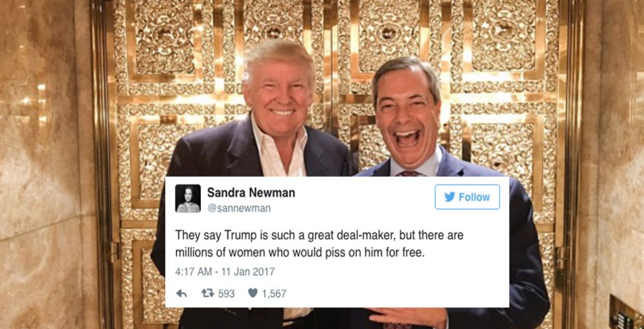Click the marble wall on the left

coord(45,164)
